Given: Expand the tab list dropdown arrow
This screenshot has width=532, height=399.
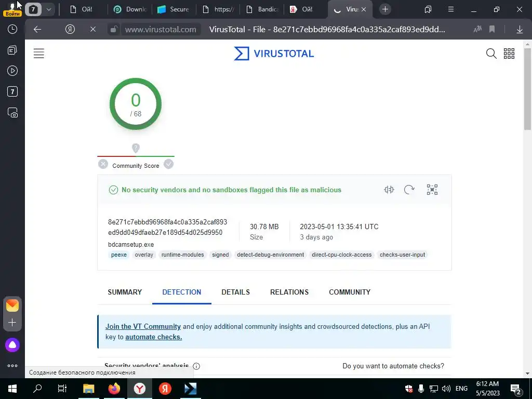Looking at the screenshot, I should [48, 9].
